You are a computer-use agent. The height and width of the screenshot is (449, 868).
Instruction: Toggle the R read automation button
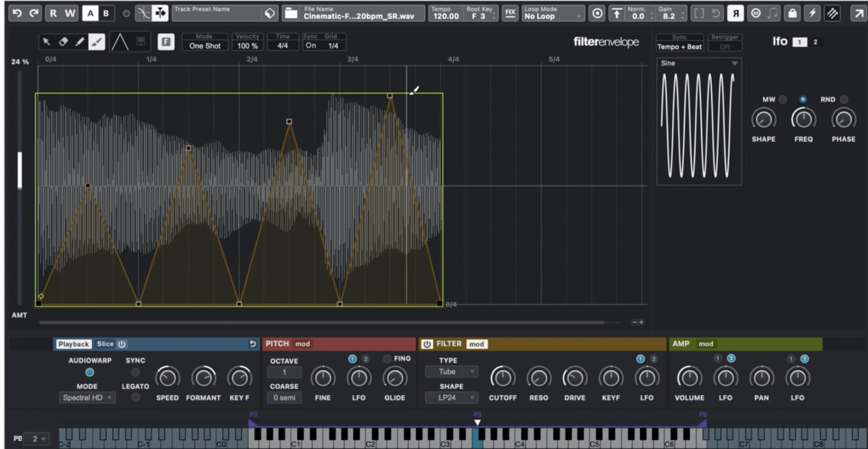(x=53, y=13)
